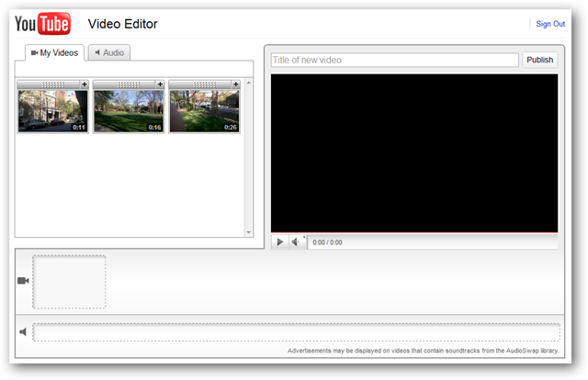Image resolution: width=588 pixels, height=380 pixels.
Task: Select the 0:16 park video thumbnail
Action: click(x=128, y=111)
